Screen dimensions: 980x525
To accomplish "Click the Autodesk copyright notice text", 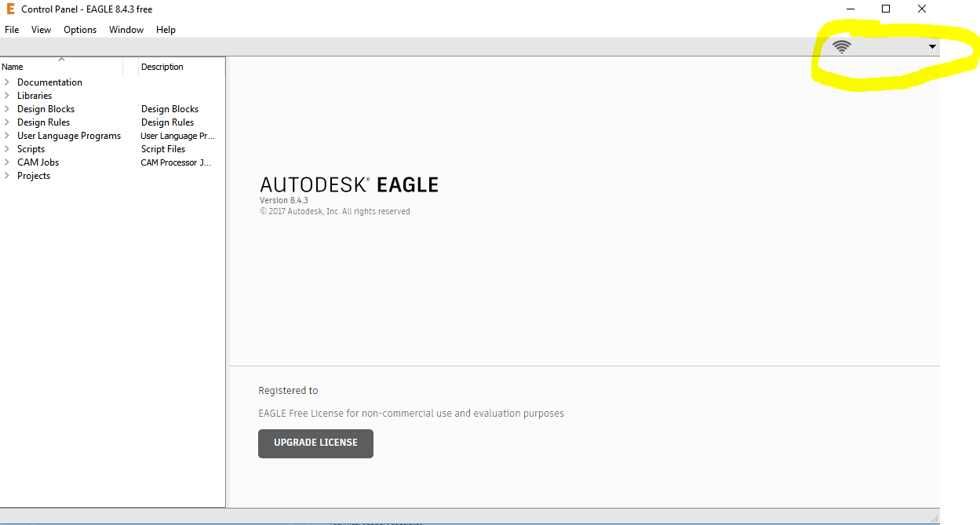I will 335,211.
